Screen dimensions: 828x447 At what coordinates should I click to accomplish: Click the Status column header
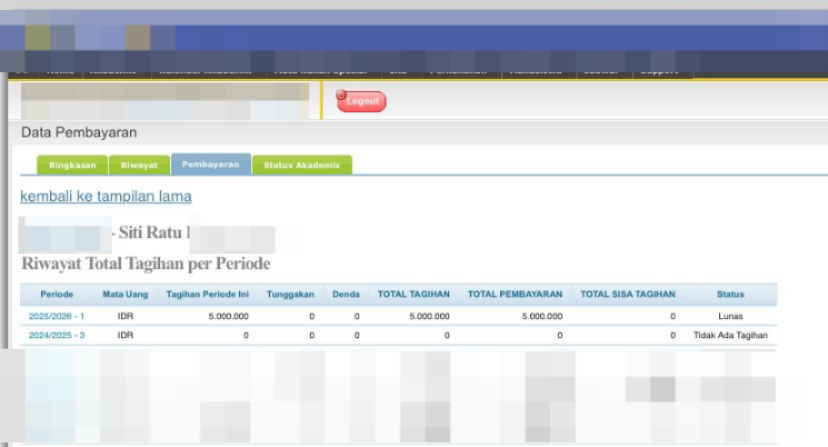pyautogui.click(x=730, y=295)
